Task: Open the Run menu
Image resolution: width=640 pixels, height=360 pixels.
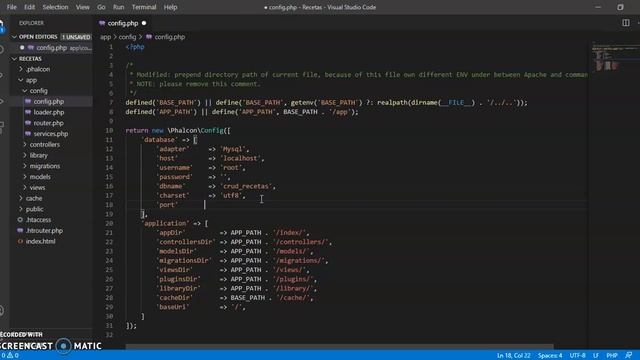Action: coord(118,7)
